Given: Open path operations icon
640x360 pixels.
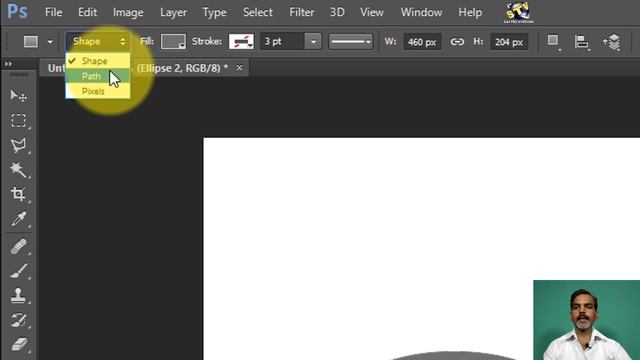Looking at the screenshot, I should [553, 41].
